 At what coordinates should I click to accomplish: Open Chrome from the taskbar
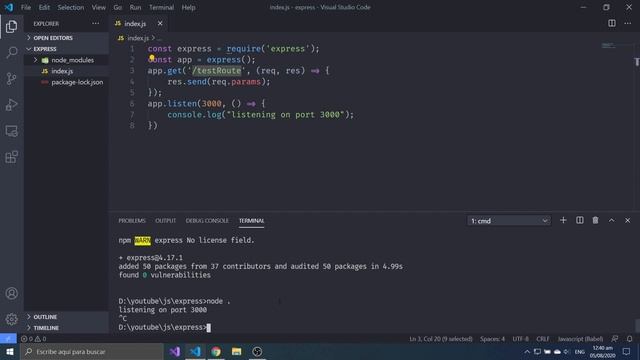pos(216,351)
